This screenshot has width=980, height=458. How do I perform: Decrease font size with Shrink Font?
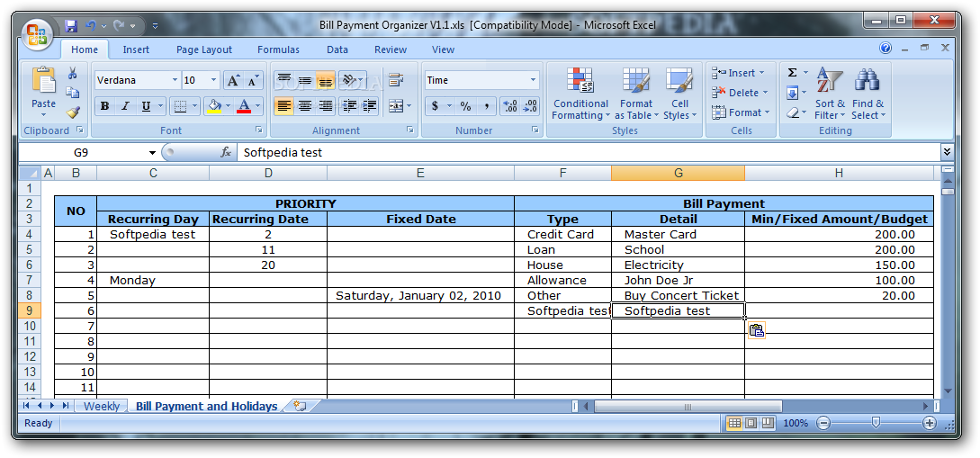253,80
